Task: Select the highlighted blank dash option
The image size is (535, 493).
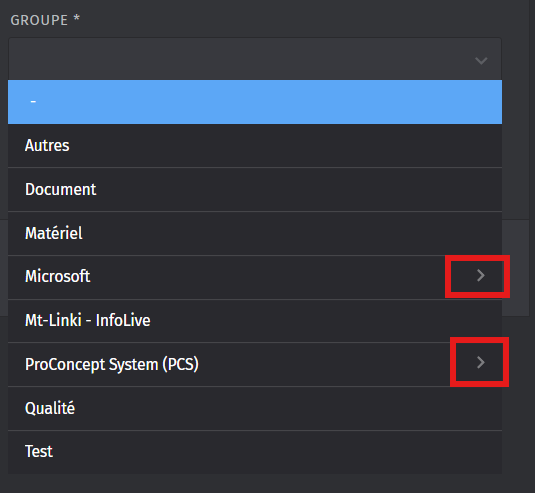Action: [255, 102]
